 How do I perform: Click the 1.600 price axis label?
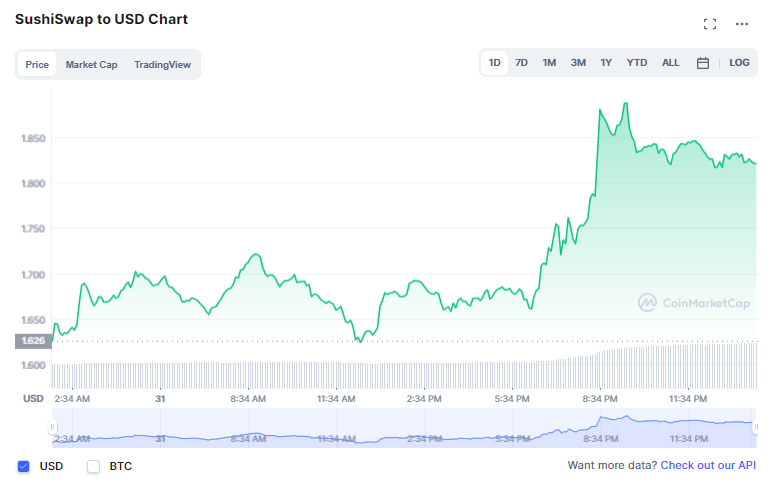[33, 365]
